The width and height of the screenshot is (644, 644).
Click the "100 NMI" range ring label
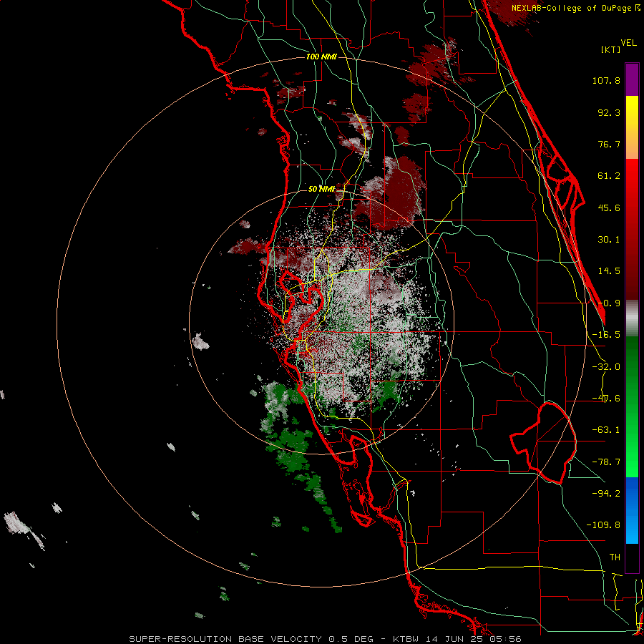click(x=321, y=57)
